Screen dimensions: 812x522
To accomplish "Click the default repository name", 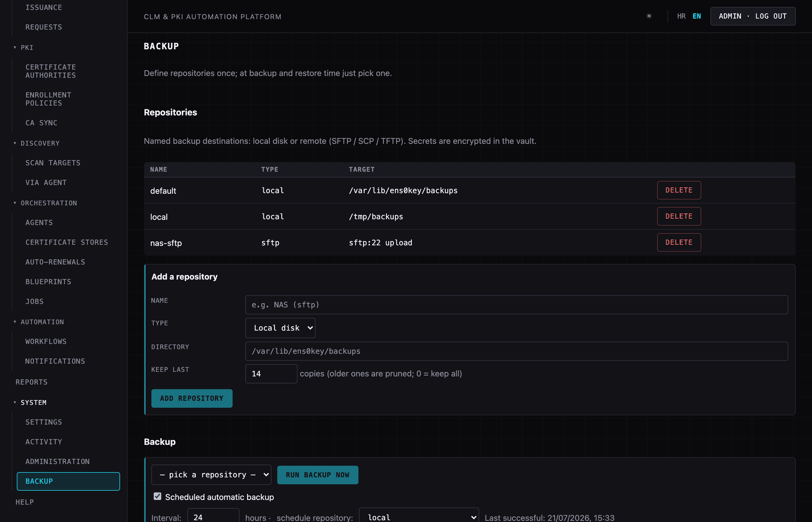I will tap(163, 191).
